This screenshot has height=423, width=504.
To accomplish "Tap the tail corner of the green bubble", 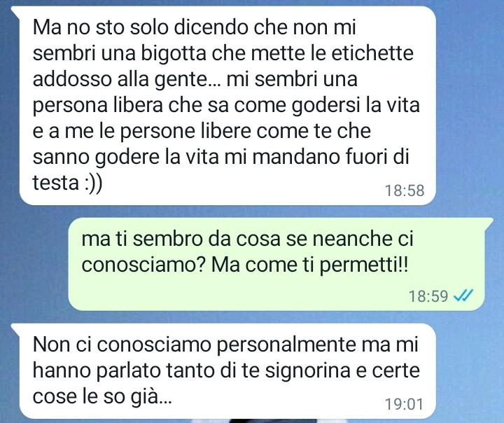I will [489, 223].
